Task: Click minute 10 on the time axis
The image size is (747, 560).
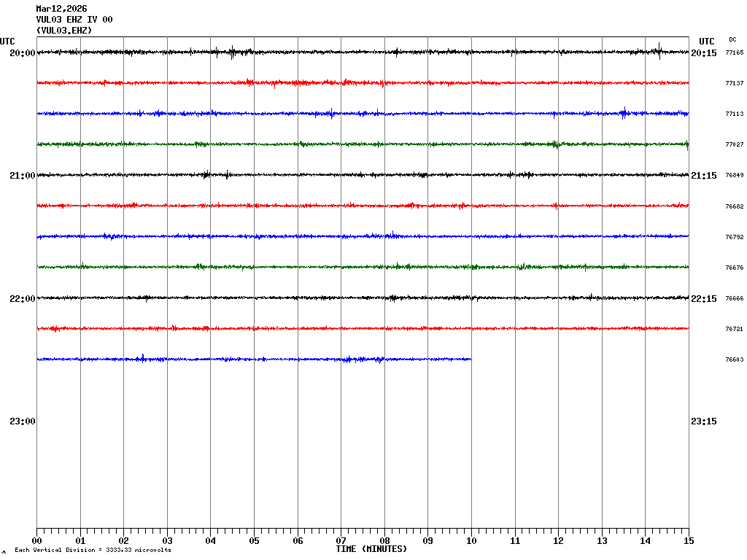Action: [x=471, y=541]
